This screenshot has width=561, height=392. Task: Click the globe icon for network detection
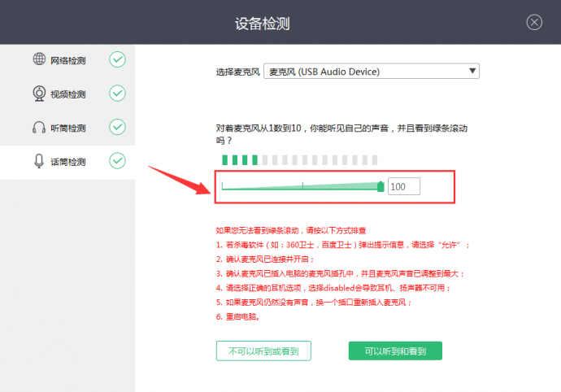39,59
